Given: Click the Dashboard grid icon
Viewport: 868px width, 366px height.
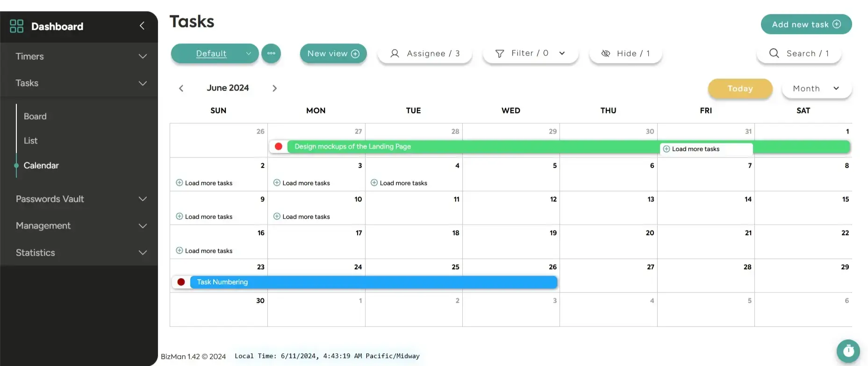Looking at the screenshot, I should pos(16,26).
